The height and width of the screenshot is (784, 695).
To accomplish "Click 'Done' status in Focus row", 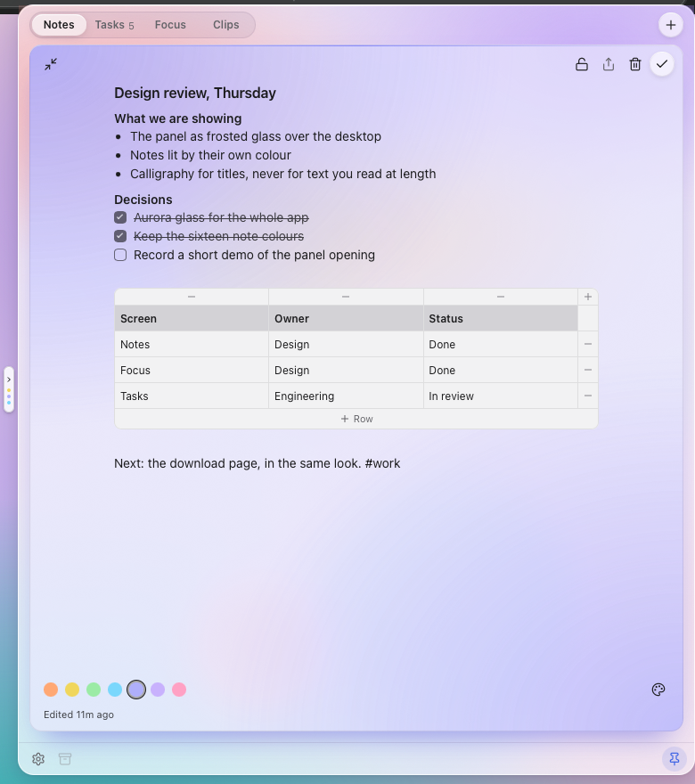I will 501,371.
